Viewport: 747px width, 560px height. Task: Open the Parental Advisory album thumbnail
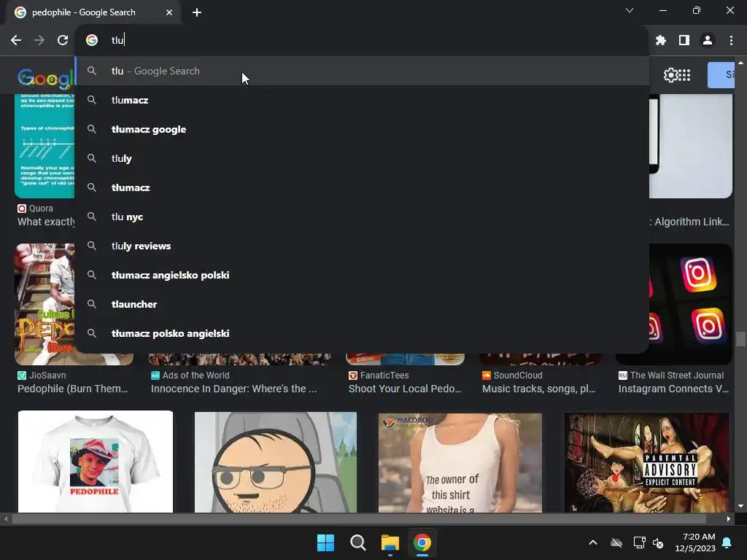tap(646, 462)
